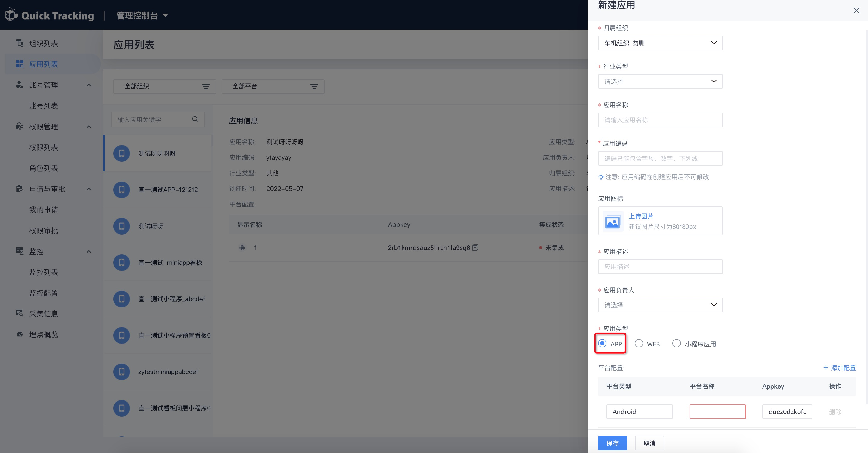Open 组织列表 in the sidebar
The height and width of the screenshot is (453, 868).
coord(43,43)
